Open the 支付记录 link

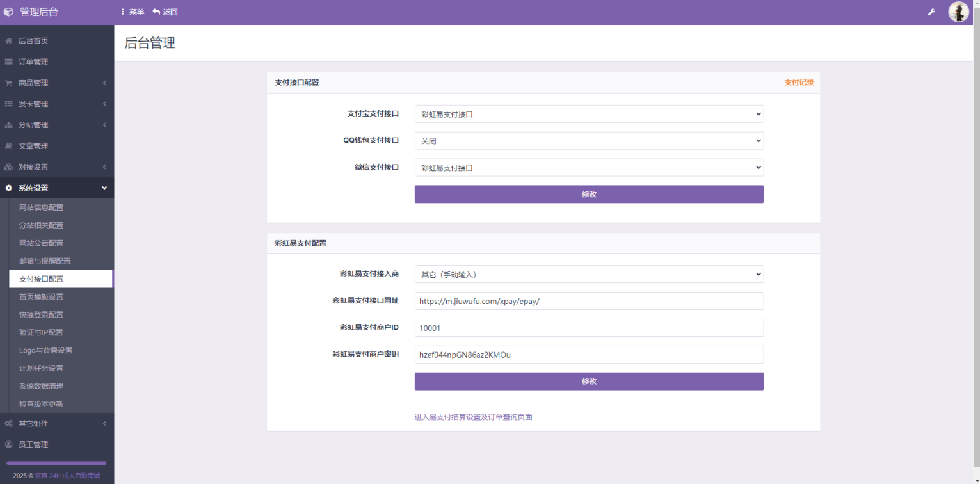(x=799, y=83)
